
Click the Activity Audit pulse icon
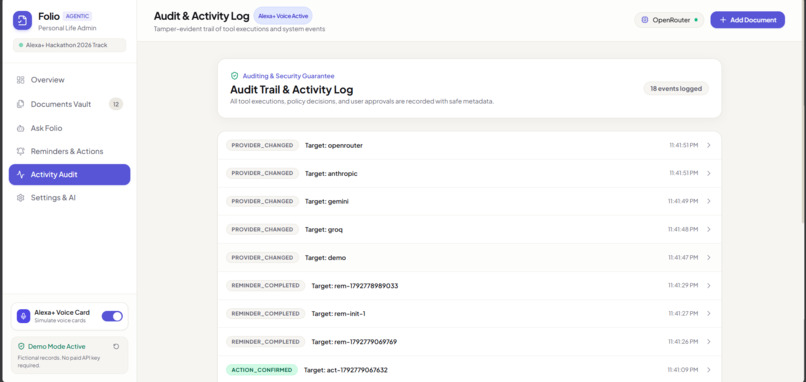(21, 175)
